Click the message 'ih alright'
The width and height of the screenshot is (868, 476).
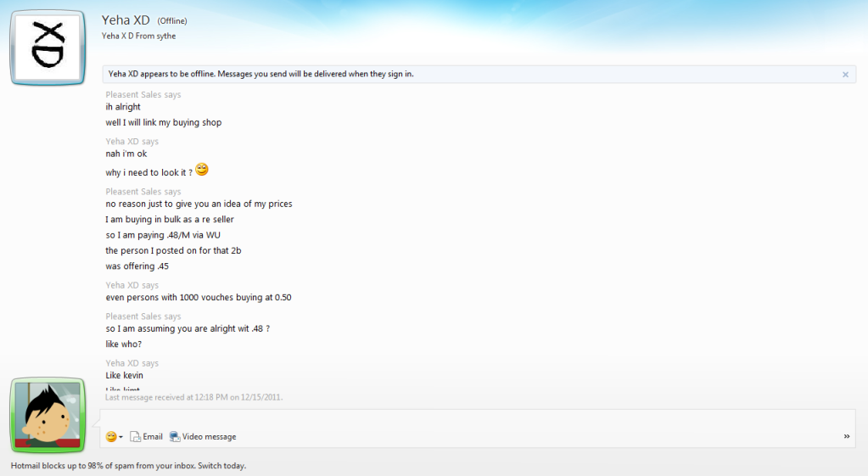(x=123, y=107)
